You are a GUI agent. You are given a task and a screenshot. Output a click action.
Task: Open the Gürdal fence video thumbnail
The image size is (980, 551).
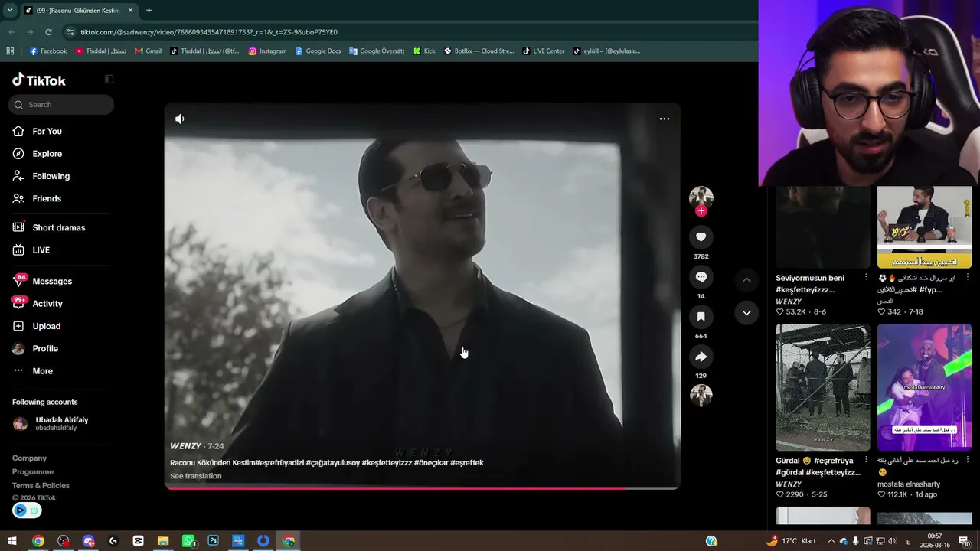[x=823, y=387]
